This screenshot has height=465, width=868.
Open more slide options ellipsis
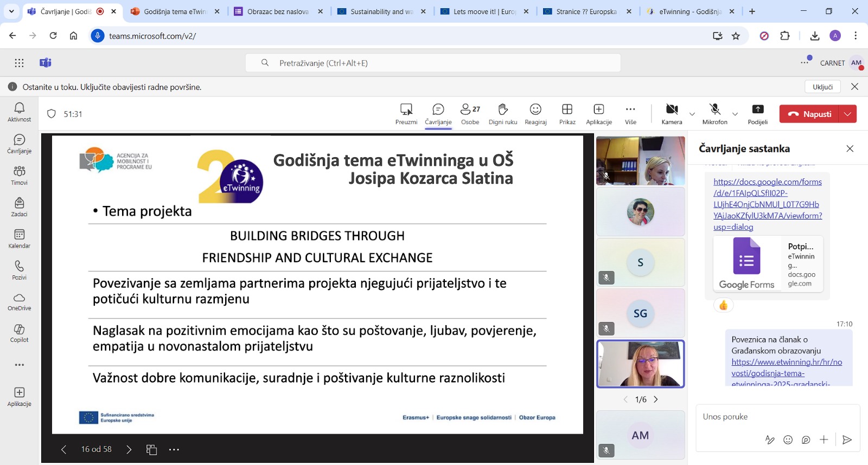tap(174, 449)
